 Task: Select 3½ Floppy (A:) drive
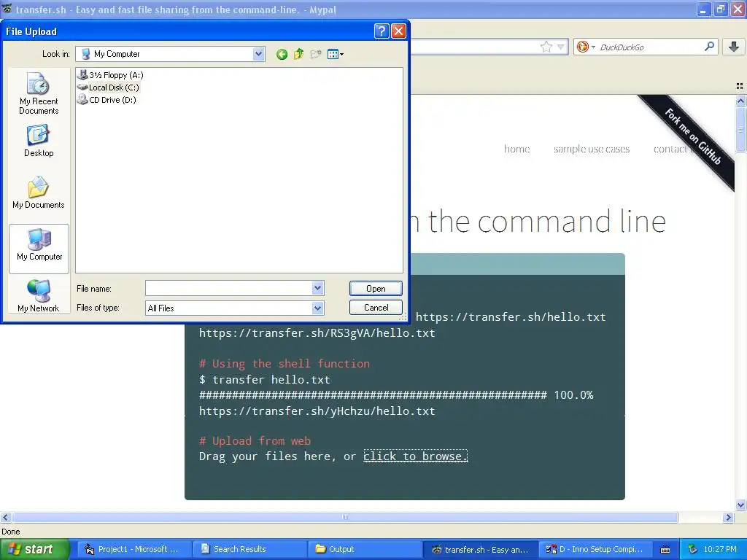pyautogui.click(x=111, y=75)
